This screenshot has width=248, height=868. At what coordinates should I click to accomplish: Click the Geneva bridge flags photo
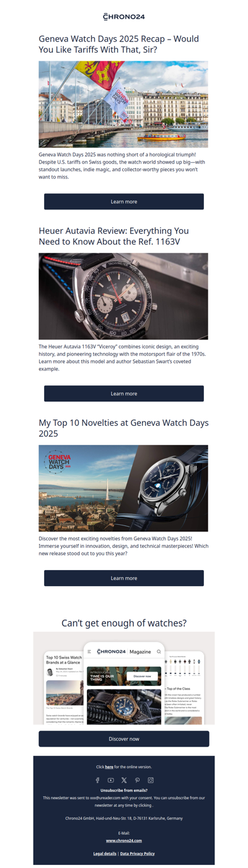[x=123, y=104]
